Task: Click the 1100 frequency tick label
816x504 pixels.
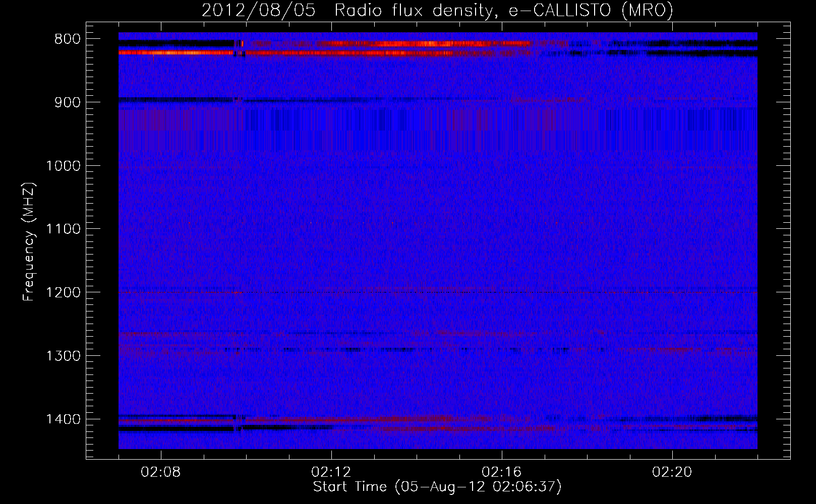Action: click(63, 229)
